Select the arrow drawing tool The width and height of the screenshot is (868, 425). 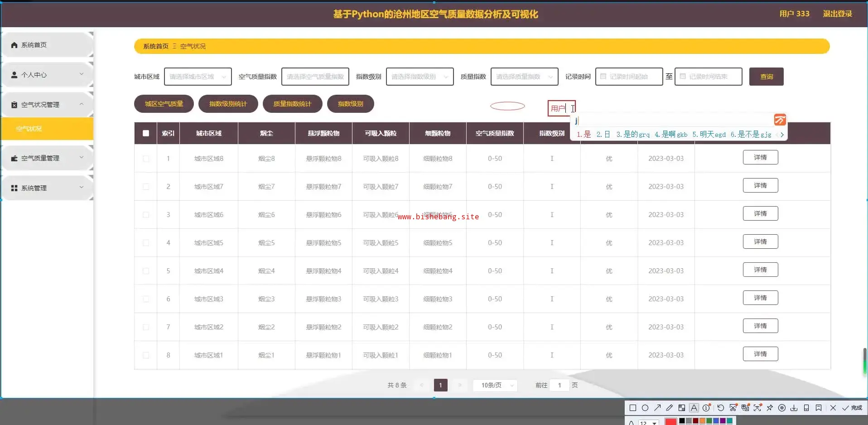657,408
